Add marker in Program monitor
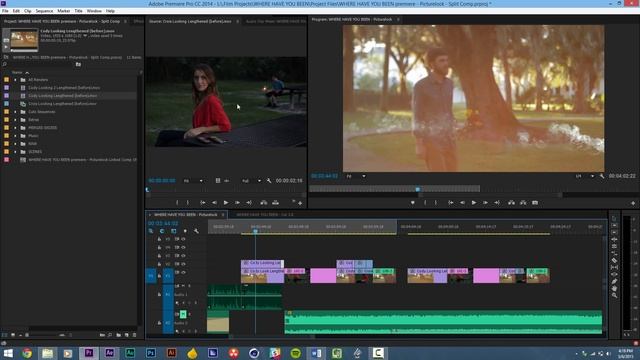The image size is (640, 360). tap(413, 202)
